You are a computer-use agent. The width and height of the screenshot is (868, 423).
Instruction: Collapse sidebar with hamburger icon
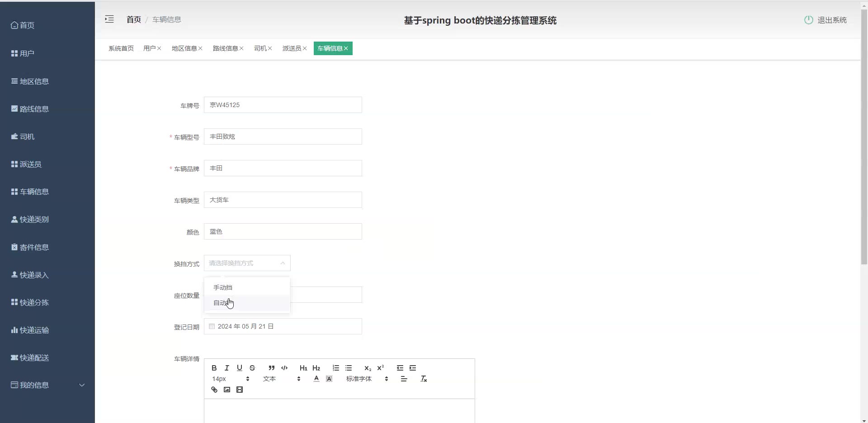pos(109,19)
